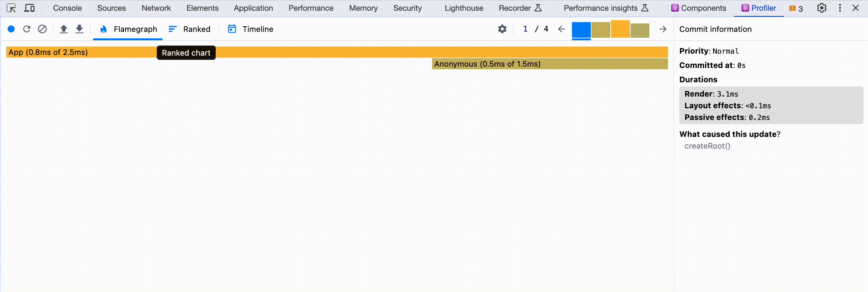Select the App flamegraph bar

coord(337,52)
